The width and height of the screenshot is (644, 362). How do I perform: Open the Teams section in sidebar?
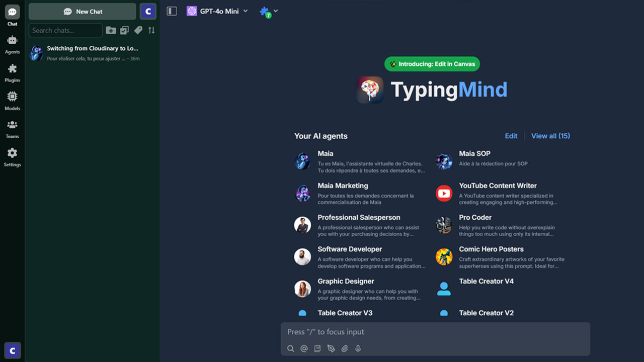pyautogui.click(x=12, y=129)
